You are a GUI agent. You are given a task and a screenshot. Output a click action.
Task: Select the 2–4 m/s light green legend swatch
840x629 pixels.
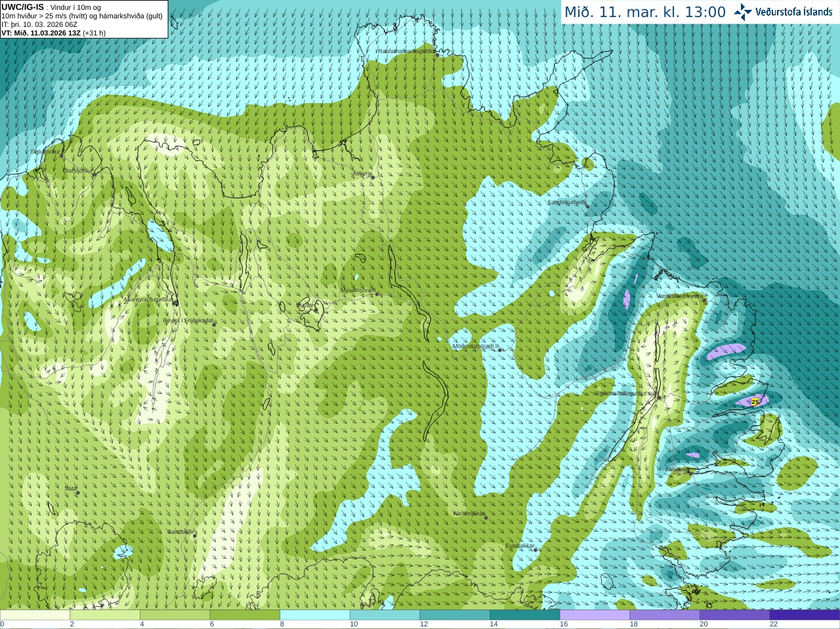tap(105, 615)
